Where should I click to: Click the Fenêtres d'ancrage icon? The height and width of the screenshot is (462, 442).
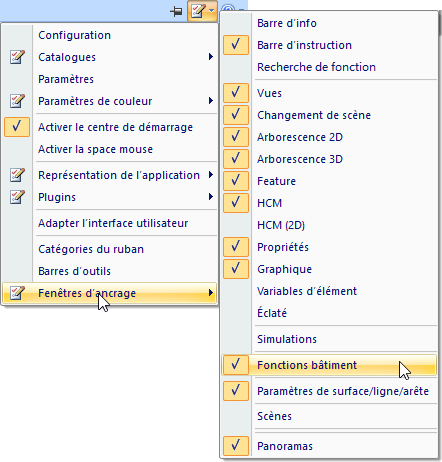click(x=17, y=293)
